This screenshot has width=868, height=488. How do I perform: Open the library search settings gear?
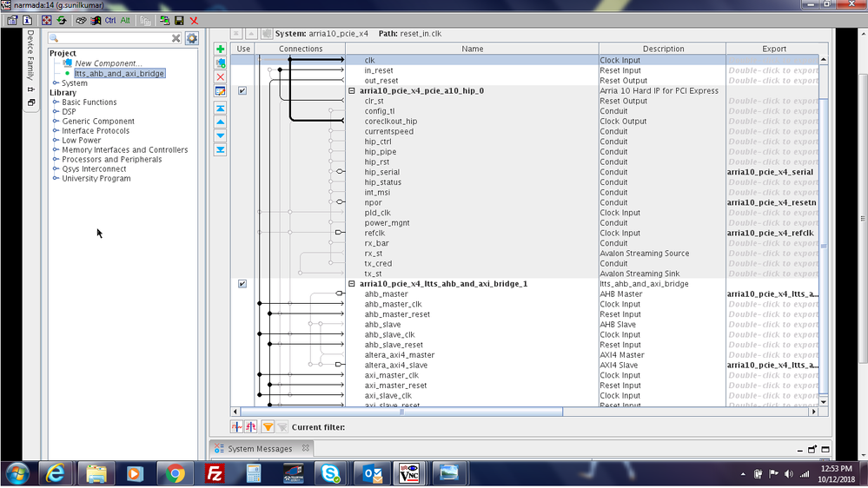(x=191, y=38)
